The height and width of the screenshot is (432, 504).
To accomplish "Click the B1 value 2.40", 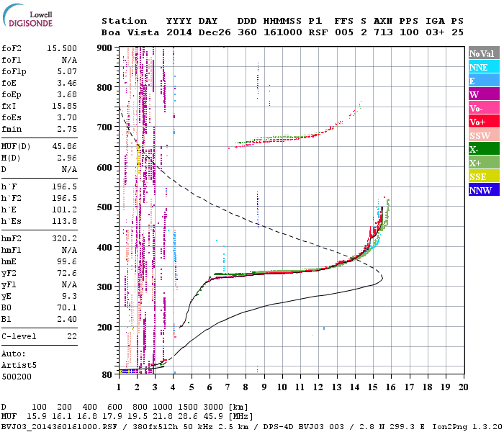I will tap(67, 320).
